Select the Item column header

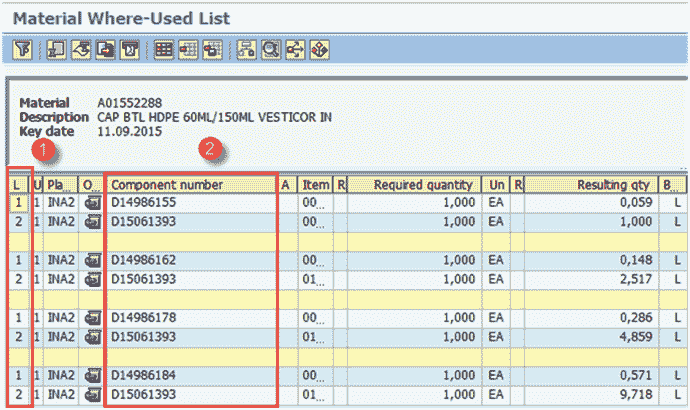(316, 185)
